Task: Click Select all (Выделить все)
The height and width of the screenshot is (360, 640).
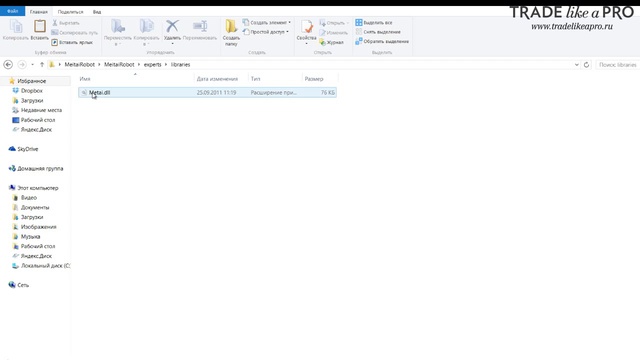Action: click(x=374, y=22)
